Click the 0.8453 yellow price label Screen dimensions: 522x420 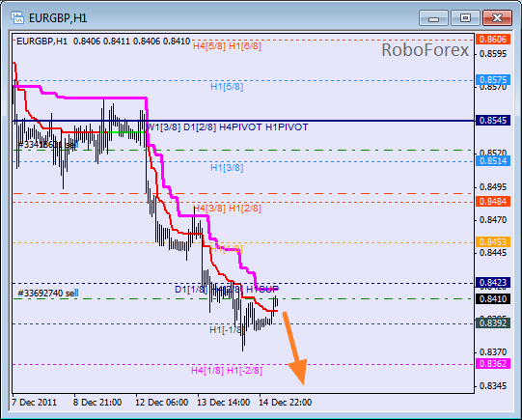(x=493, y=241)
